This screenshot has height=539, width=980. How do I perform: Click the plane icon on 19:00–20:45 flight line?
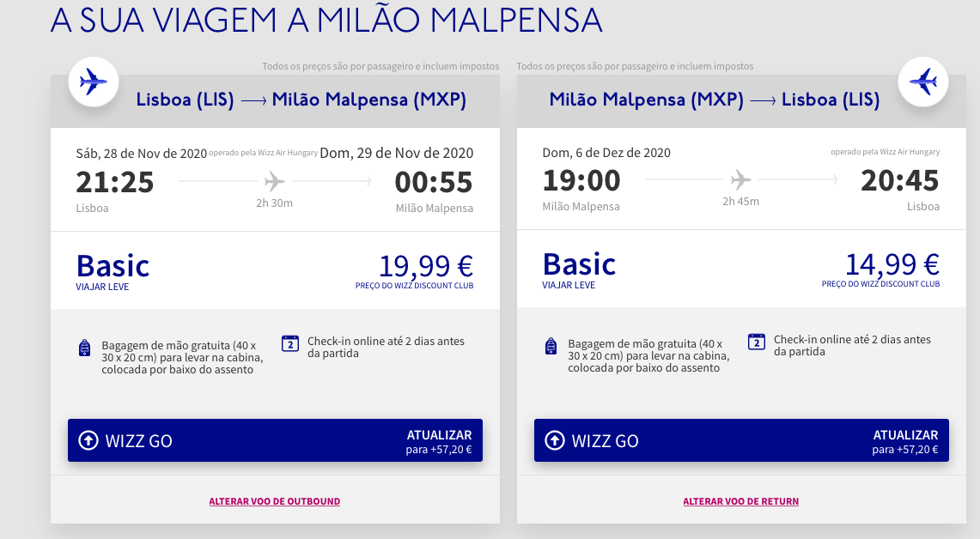740,180
